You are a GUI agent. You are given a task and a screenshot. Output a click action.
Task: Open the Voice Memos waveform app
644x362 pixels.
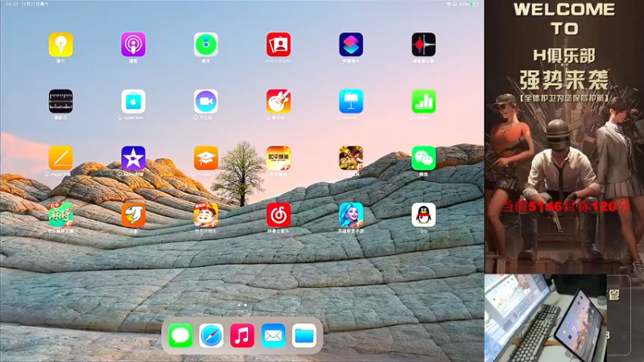(x=423, y=44)
